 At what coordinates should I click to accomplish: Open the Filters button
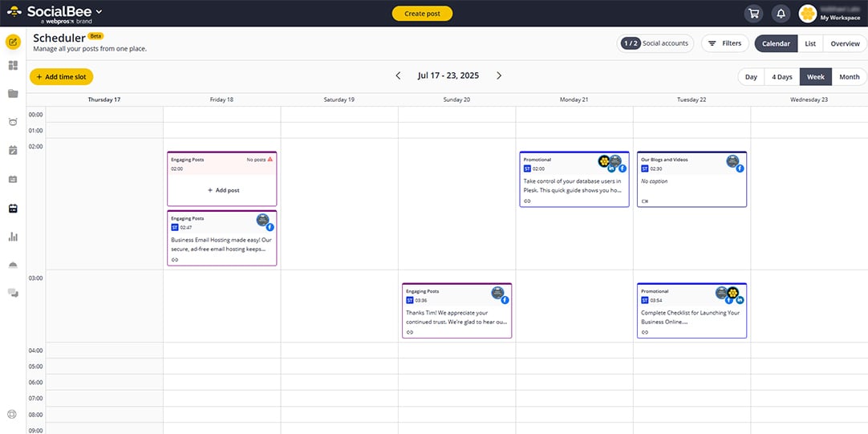click(725, 43)
